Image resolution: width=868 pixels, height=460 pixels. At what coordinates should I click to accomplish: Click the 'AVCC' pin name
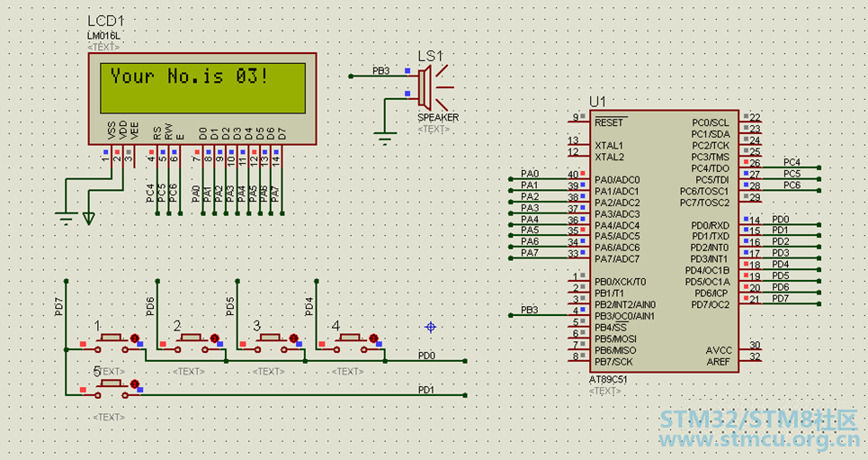(x=719, y=351)
